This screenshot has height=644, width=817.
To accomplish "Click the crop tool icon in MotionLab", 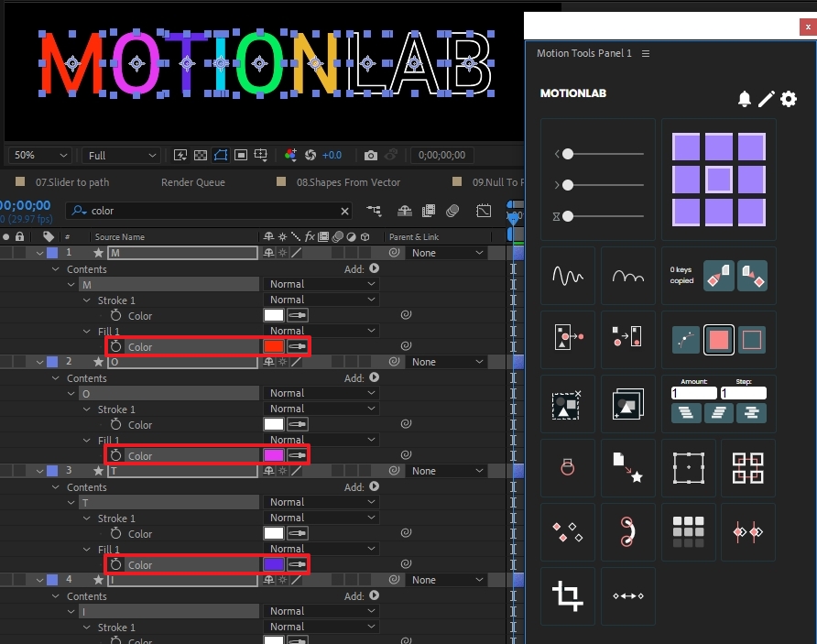I will [x=568, y=595].
